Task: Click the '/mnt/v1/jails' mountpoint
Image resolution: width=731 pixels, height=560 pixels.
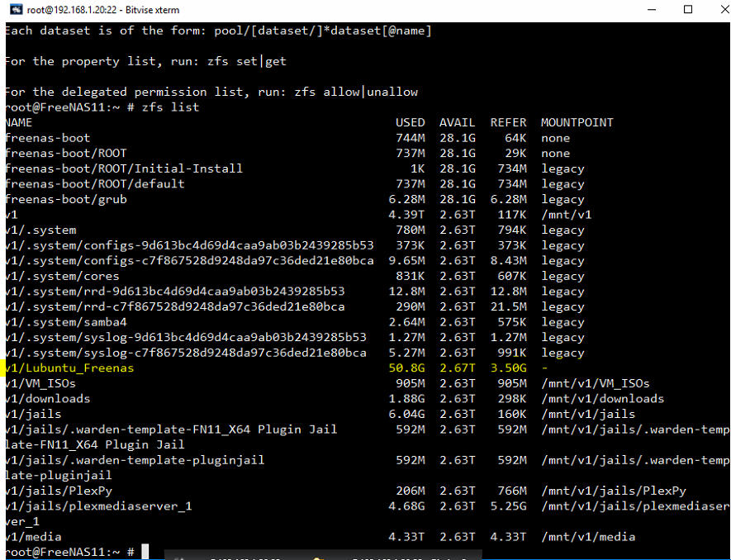Action: (588, 414)
